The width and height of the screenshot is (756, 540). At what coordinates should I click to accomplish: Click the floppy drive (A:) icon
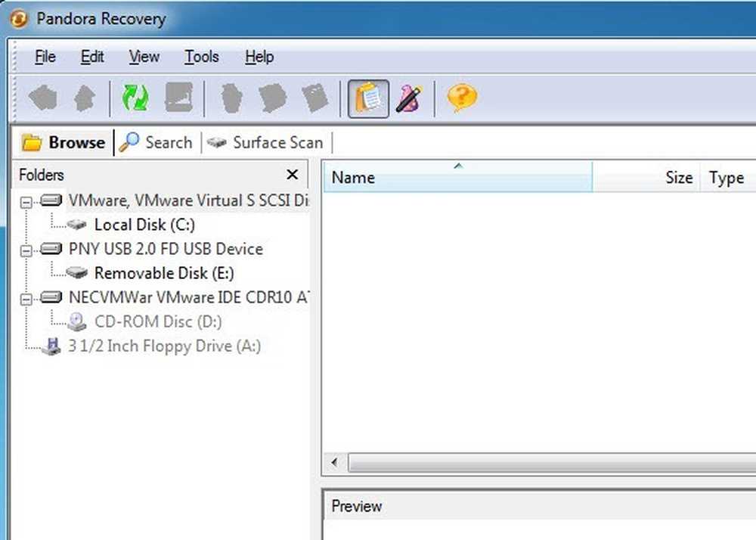coord(51,346)
